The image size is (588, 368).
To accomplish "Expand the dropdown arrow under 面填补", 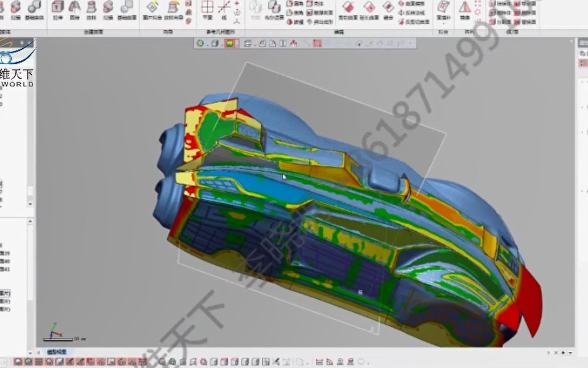I will [443, 24].
